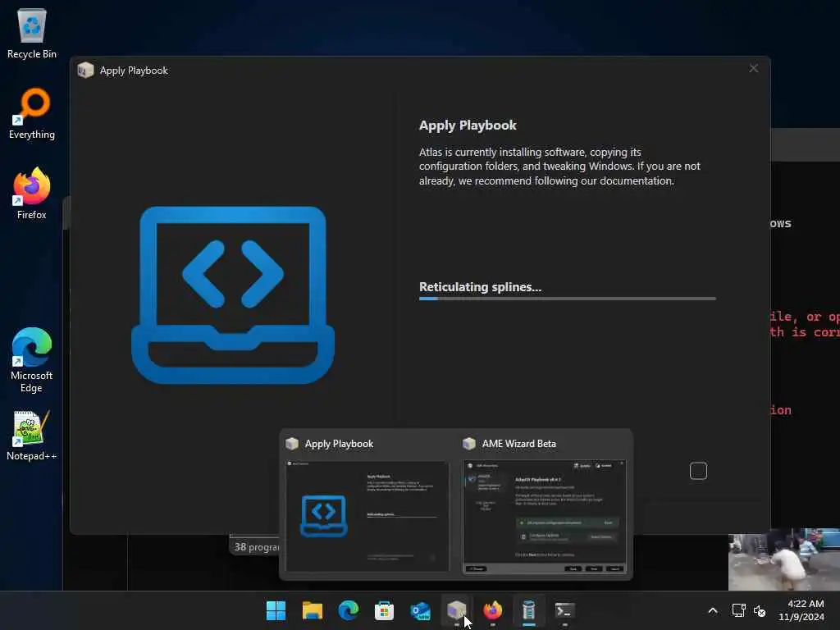Screen dimensions: 840x630
Task: Click the AME Wizard taskbar icon
Action: tap(456, 610)
